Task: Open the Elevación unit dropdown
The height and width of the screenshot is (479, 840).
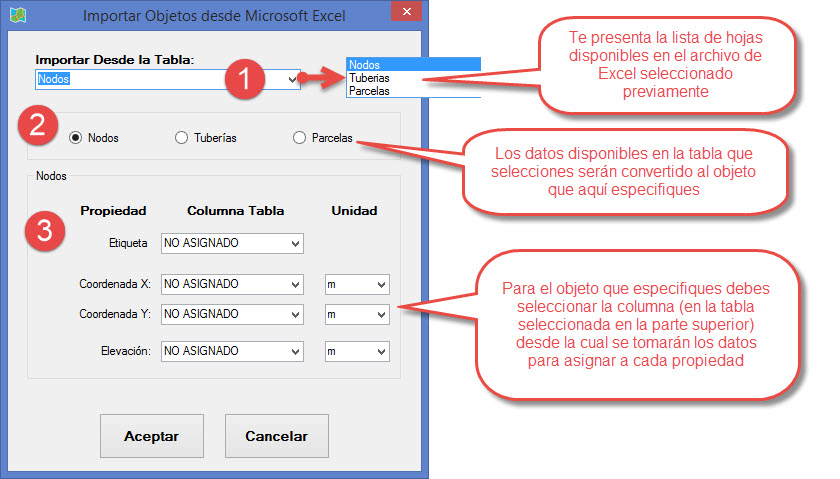Action: point(357,351)
